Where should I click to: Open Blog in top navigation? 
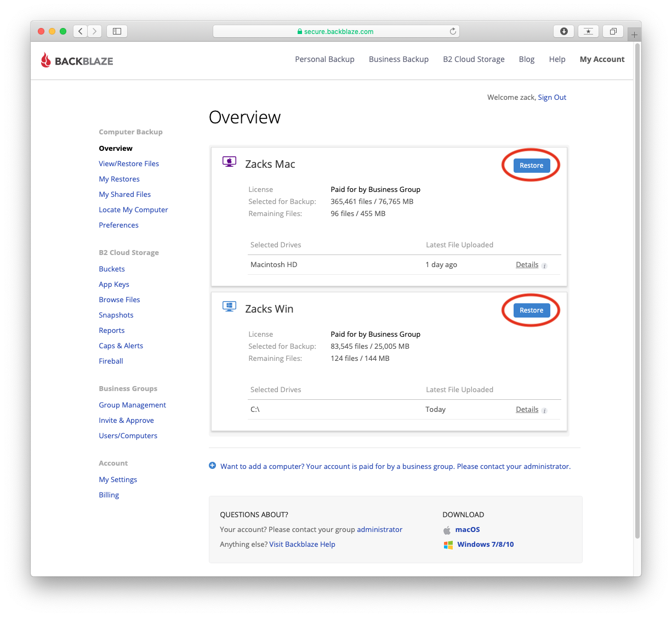tap(526, 59)
